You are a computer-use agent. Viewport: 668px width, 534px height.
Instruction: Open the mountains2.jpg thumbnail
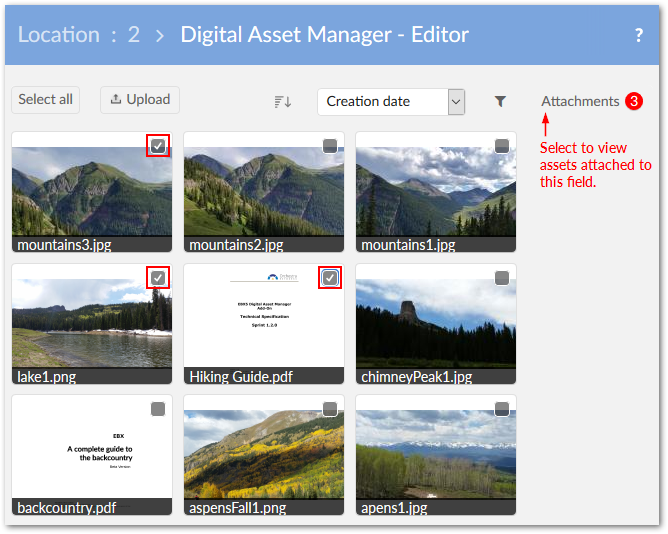(x=264, y=191)
